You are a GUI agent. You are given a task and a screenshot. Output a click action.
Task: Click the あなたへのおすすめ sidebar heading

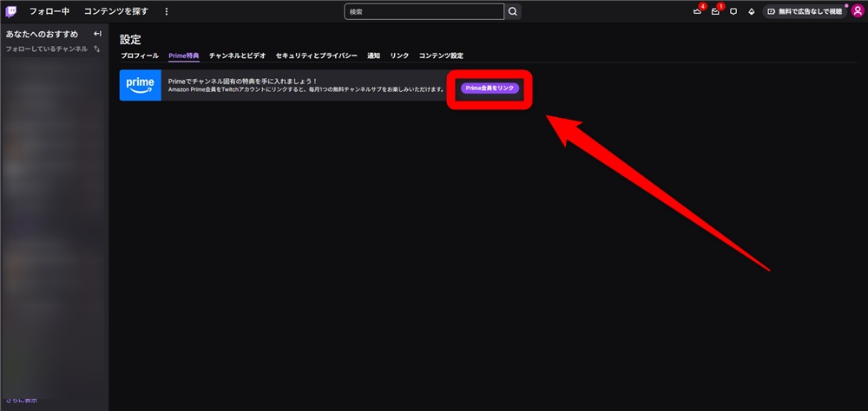42,35
